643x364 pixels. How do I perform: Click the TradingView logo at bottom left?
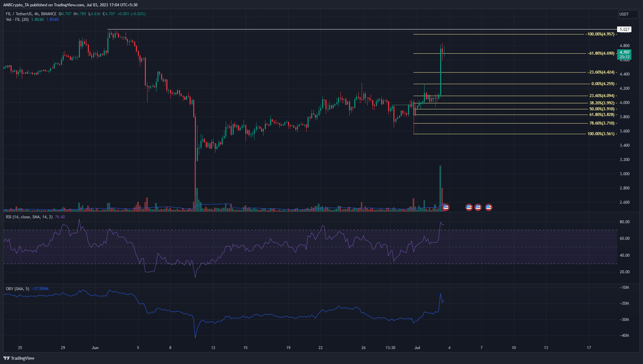pos(19,358)
